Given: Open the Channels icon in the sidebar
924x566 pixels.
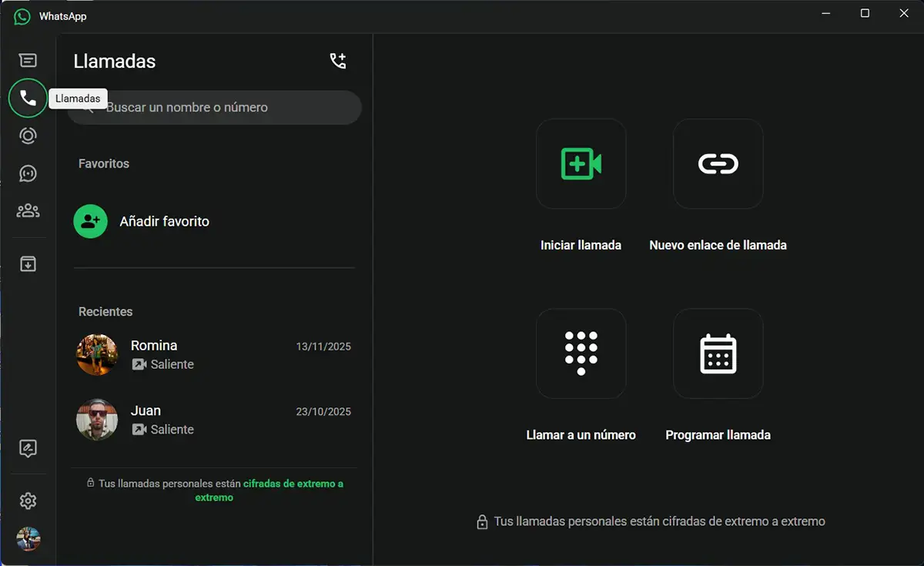Looking at the screenshot, I should (x=28, y=173).
